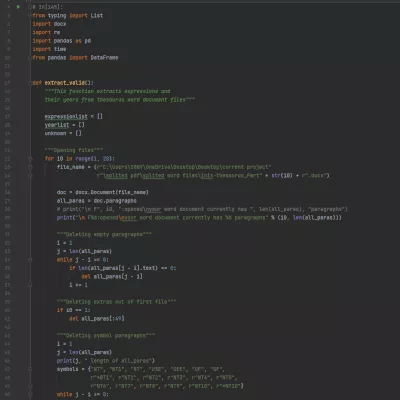The height and width of the screenshot is (400, 400).
Task: Click fold marker beside symbols set line
Action: pyautogui.click(x=30, y=369)
